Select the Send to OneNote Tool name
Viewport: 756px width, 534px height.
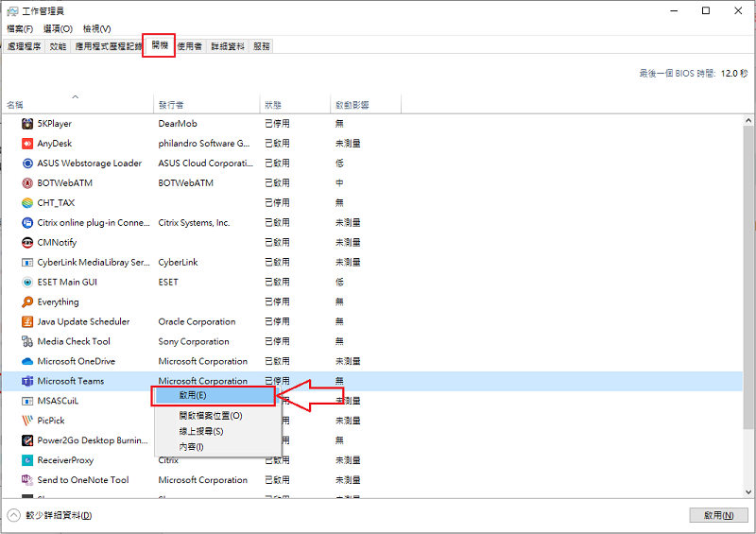click(x=83, y=480)
